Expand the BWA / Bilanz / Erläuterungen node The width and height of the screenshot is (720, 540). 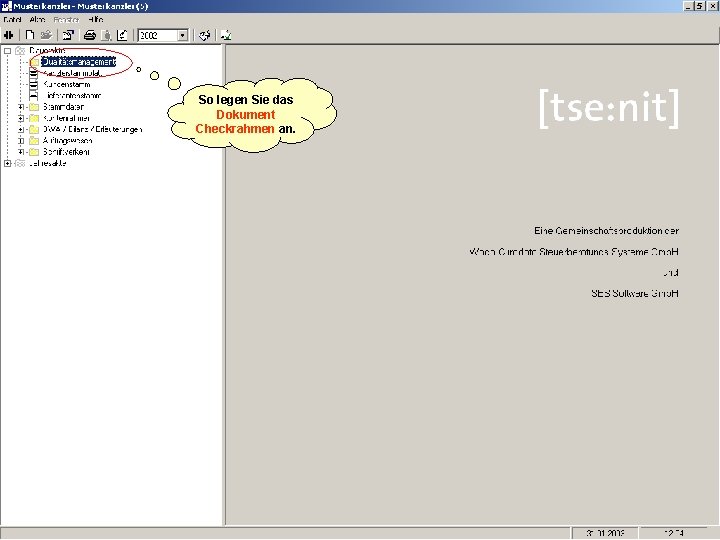(x=21, y=129)
